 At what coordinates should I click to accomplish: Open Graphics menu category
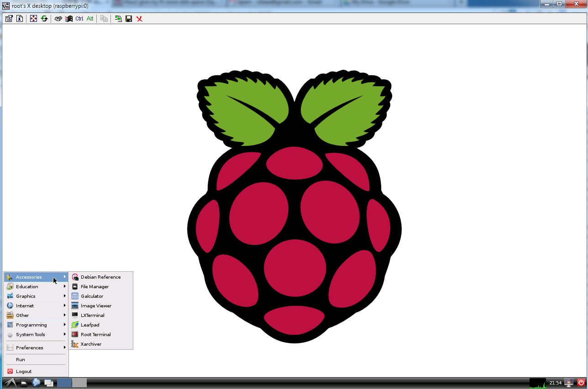point(36,296)
